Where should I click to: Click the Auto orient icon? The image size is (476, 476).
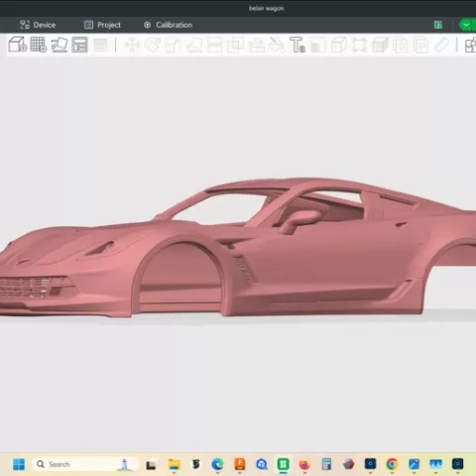point(59,45)
